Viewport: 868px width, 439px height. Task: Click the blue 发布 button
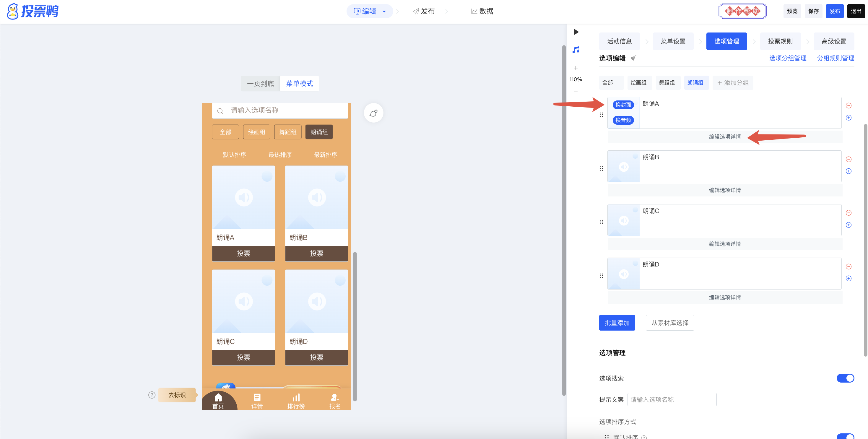point(835,12)
